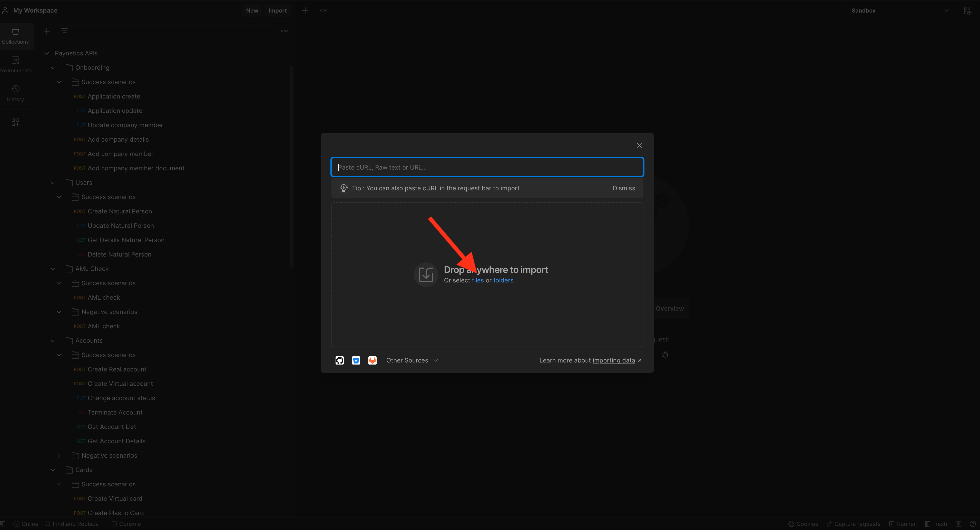Click the drop-to-import download icon
This screenshot has width=980, height=530.
[x=426, y=274]
